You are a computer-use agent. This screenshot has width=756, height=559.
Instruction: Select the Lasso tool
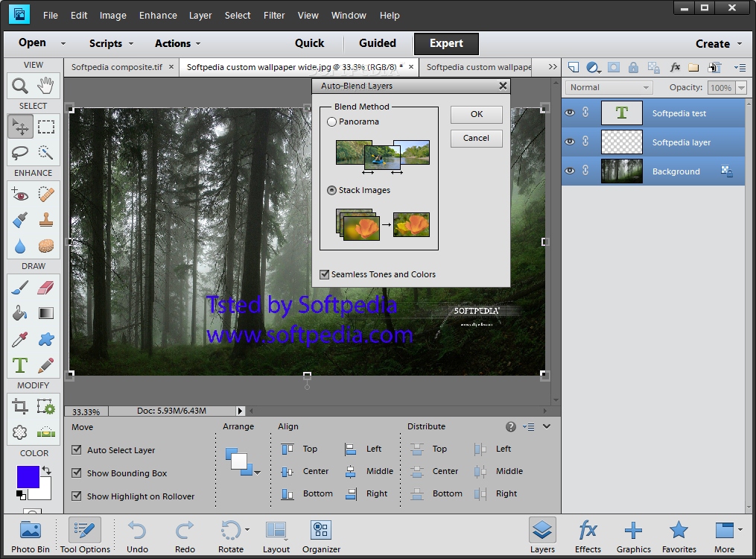coord(20,152)
